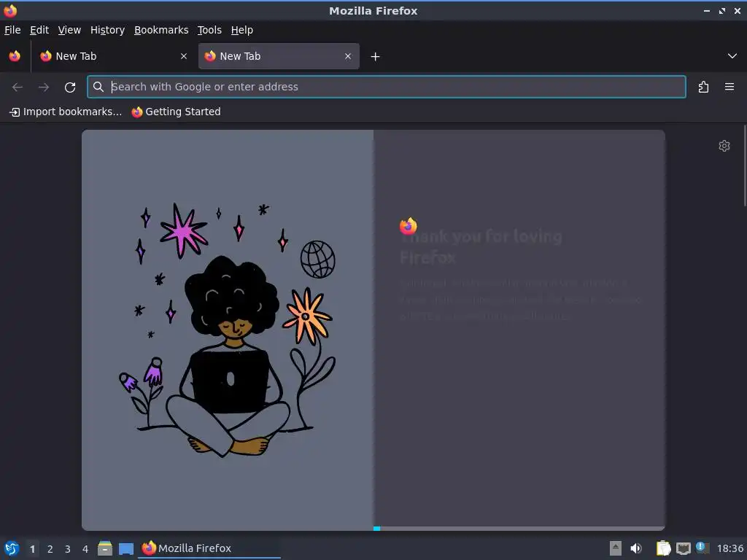747x560 pixels.
Task: Click the update notification tray icon
Action: click(x=703, y=548)
